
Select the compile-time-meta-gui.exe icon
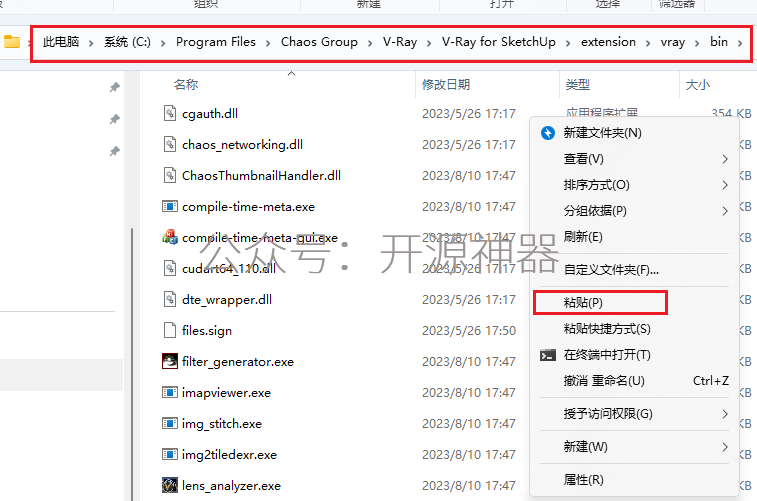169,237
